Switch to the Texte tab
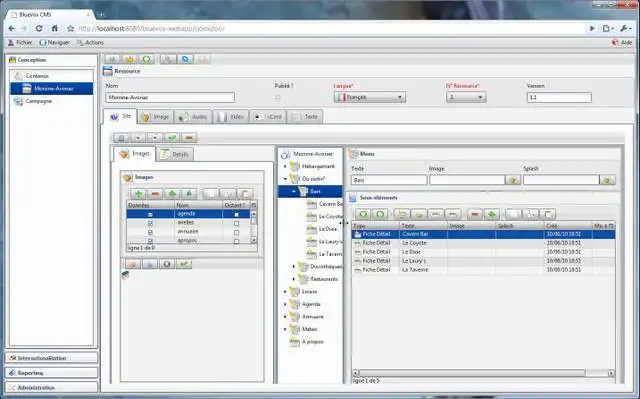The width and height of the screenshot is (640, 399). pyautogui.click(x=305, y=117)
